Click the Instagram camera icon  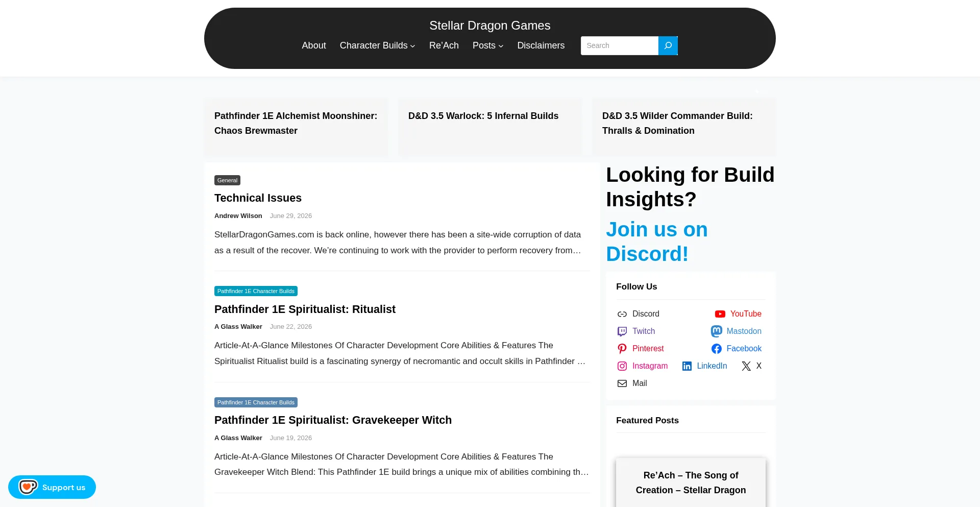[622, 366]
